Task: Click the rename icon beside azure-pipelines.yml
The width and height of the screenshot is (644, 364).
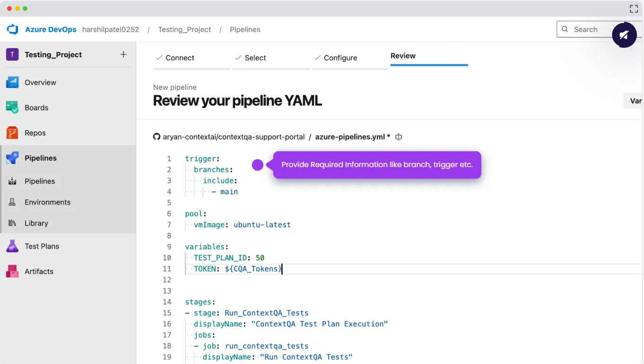Action: (x=399, y=137)
